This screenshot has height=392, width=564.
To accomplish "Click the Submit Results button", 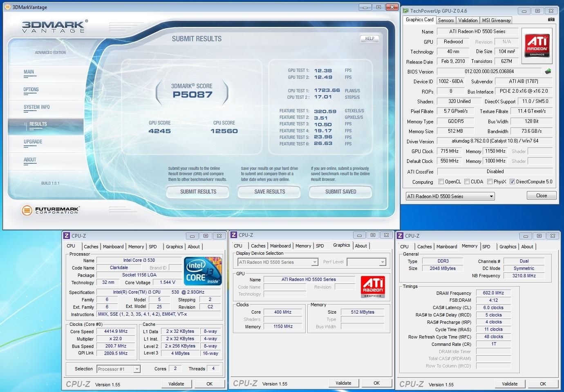I will pos(198,192).
